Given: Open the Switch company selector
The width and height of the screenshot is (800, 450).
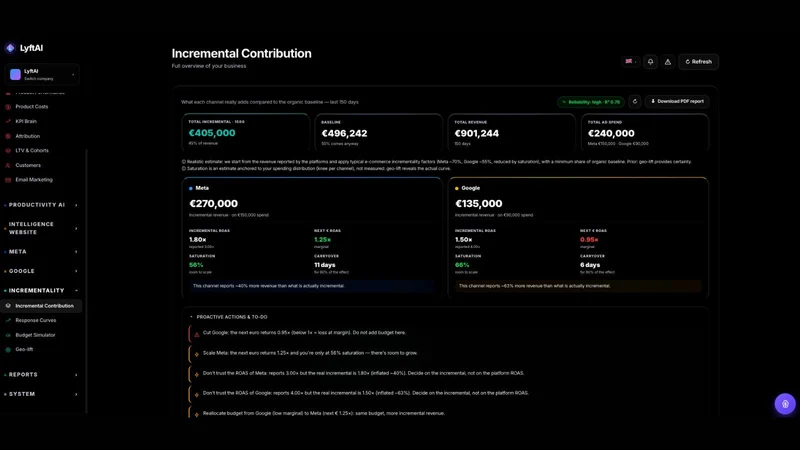Looking at the screenshot, I should tap(42, 74).
